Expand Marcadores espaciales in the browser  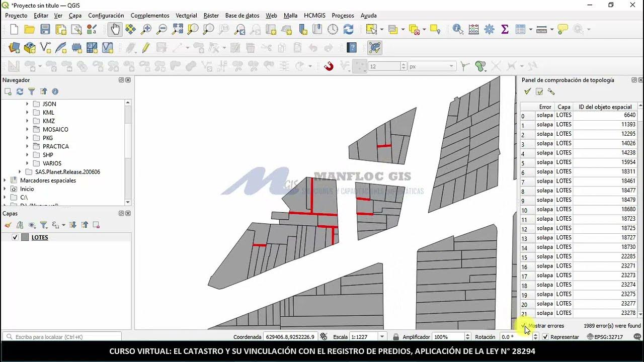(5, 180)
